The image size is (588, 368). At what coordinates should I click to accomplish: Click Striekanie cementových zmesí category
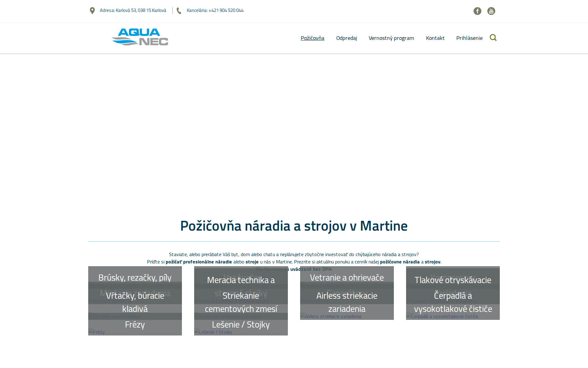(x=241, y=302)
